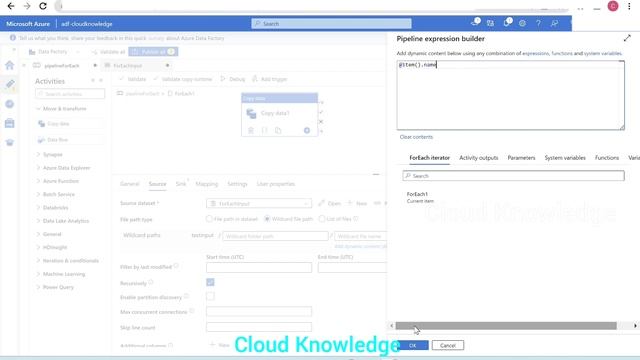Expand the Databricks category
This screenshot has height=360, width=640.
pos(53,207)
